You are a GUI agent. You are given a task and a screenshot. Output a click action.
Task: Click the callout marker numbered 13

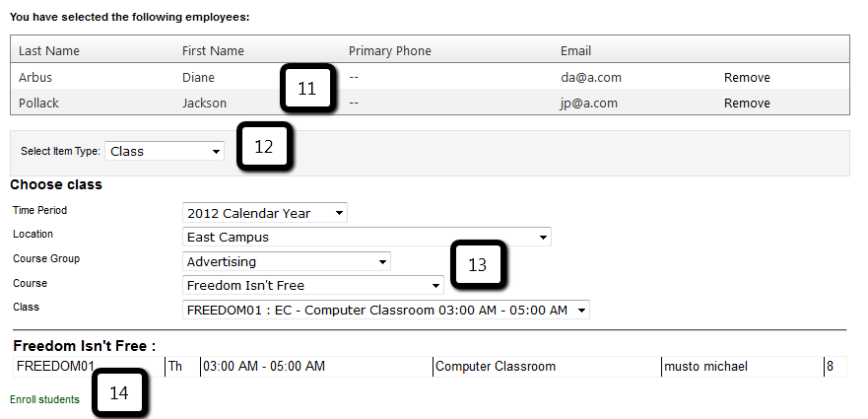pos(477,265)
